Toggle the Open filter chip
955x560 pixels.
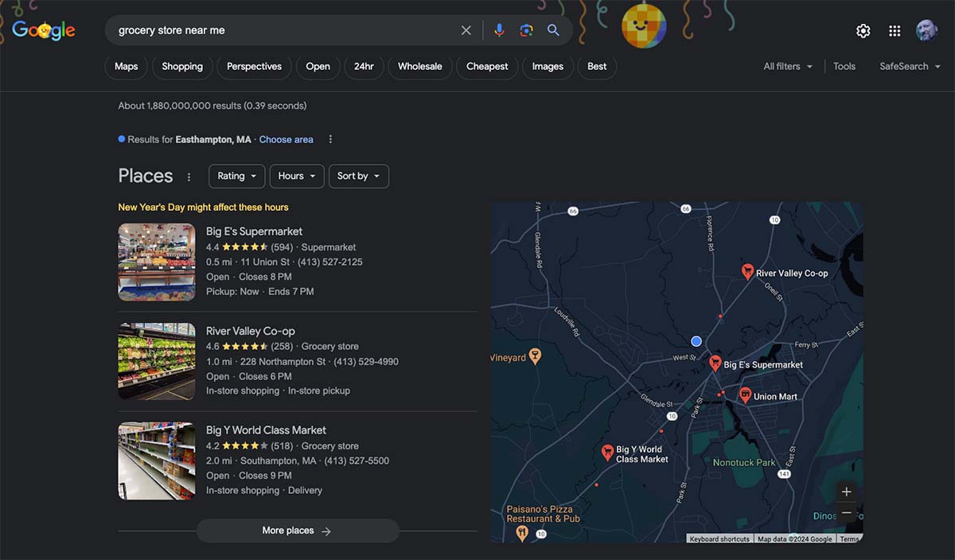point(318,66)
